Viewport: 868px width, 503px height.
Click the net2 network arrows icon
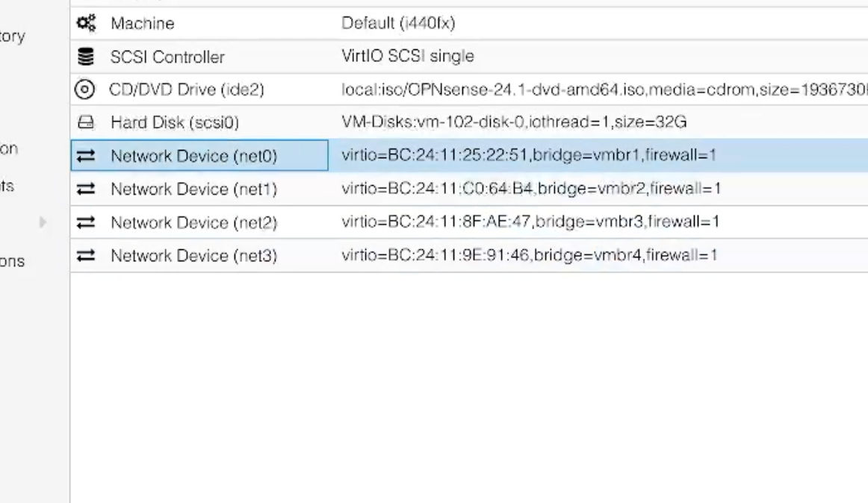(85, 222)
